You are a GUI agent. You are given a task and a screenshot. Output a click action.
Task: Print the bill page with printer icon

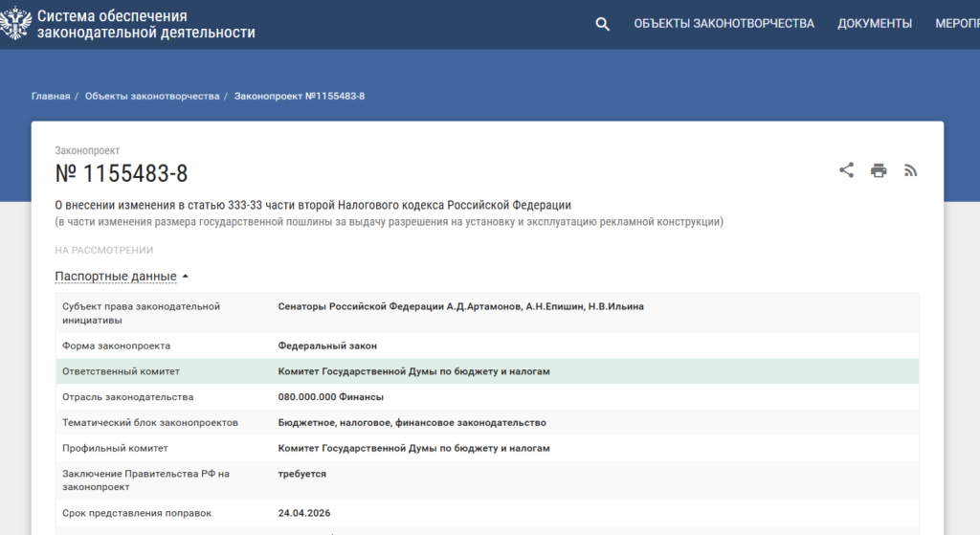pos(879,170)
